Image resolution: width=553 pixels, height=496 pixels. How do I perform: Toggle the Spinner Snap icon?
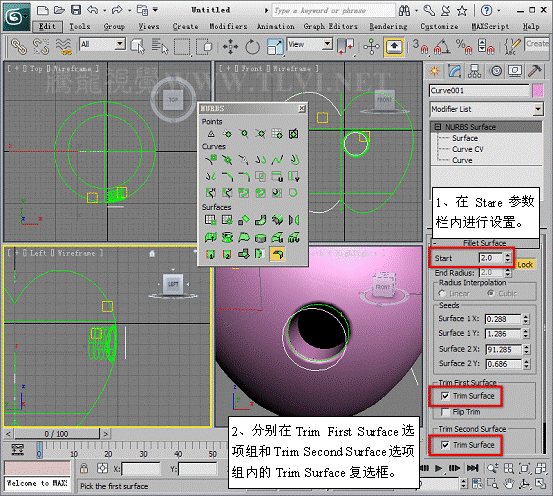point(486,47)
